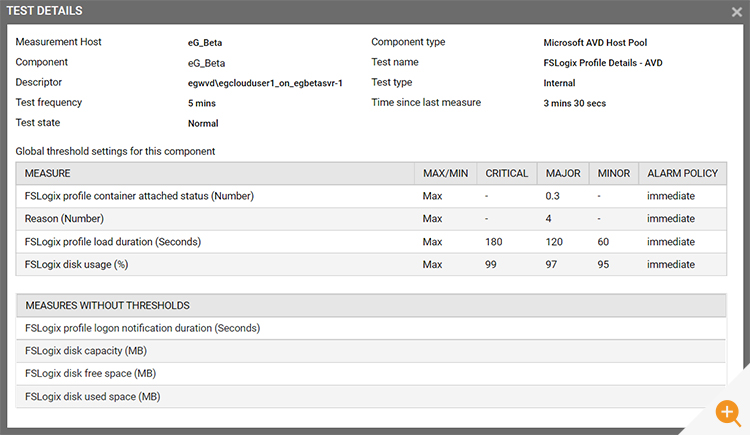Screen dimensions: 750x435
Task: Select FSLogix profile load duration row
Action: (371, 242)
